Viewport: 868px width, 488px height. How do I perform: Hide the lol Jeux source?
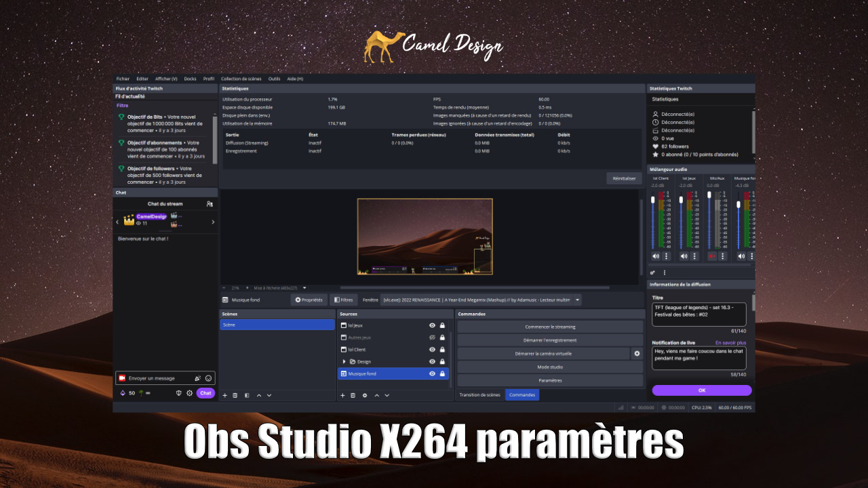click(432, 325)
